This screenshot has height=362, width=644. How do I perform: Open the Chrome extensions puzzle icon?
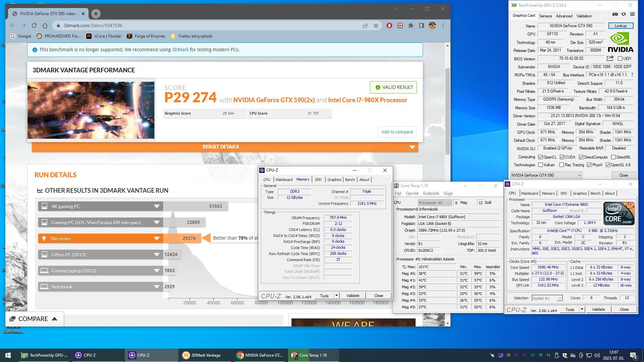tap(411, 25)
